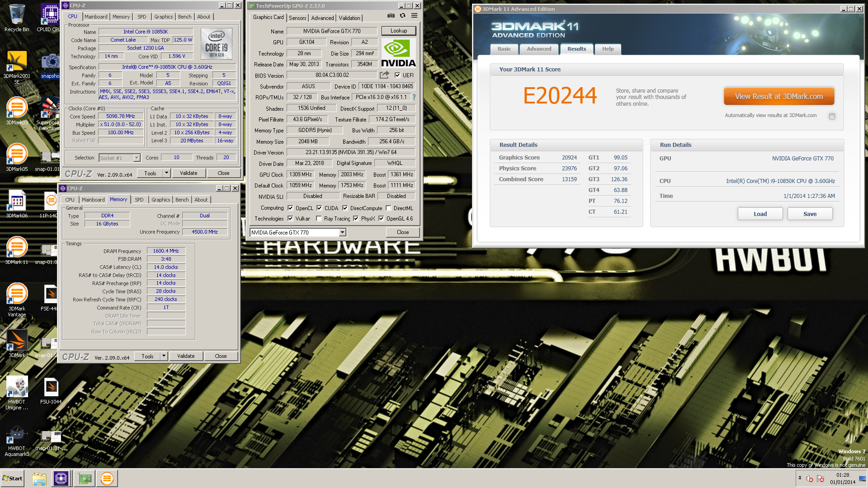
Task: Refresh GPU-Z readings with the refresh icon
Action: click(x=402, y=15)
